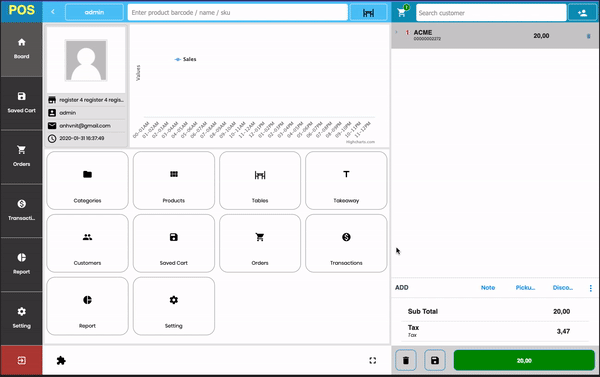This screenshot has width=600, height=377.
Task: Click the Highcharts.com credit link
Action: point(360,142)
